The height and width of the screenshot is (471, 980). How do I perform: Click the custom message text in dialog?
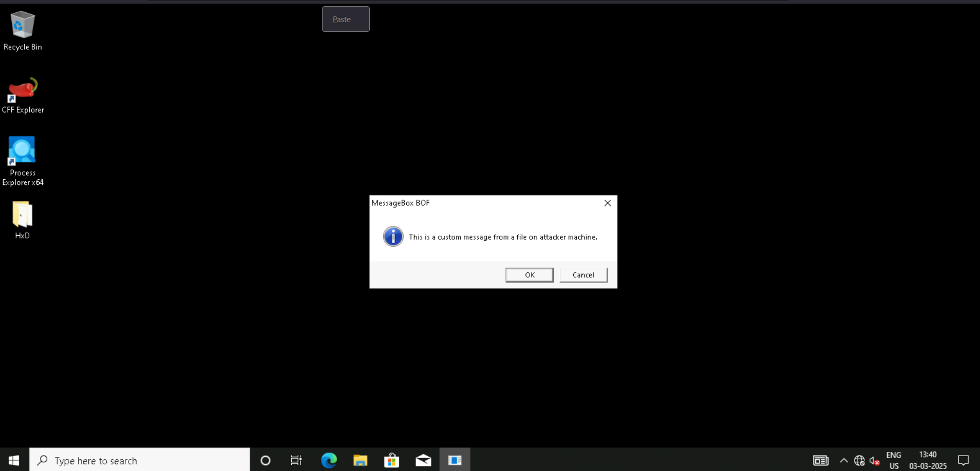pos(503,237)
